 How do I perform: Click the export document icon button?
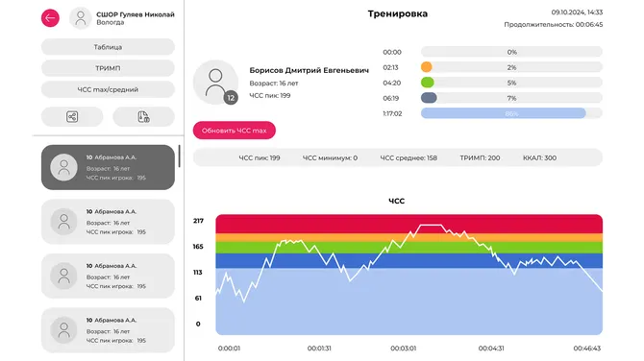point(143,116)
